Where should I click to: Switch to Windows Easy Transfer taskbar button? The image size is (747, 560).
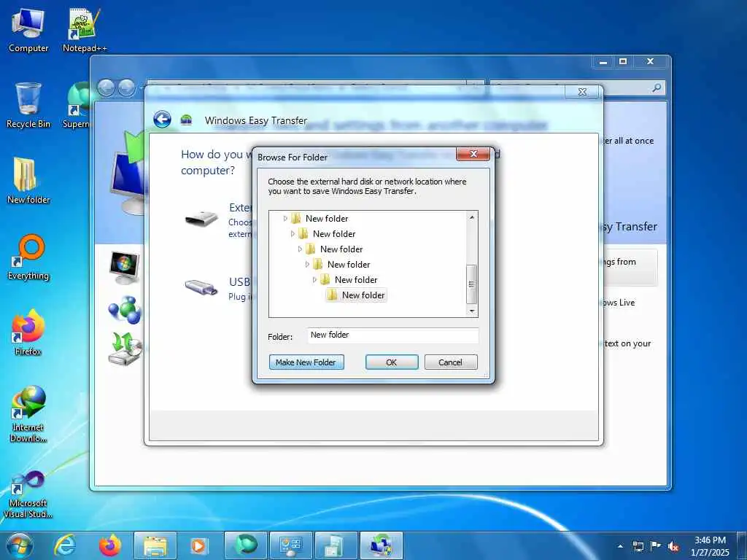point(382,545)
